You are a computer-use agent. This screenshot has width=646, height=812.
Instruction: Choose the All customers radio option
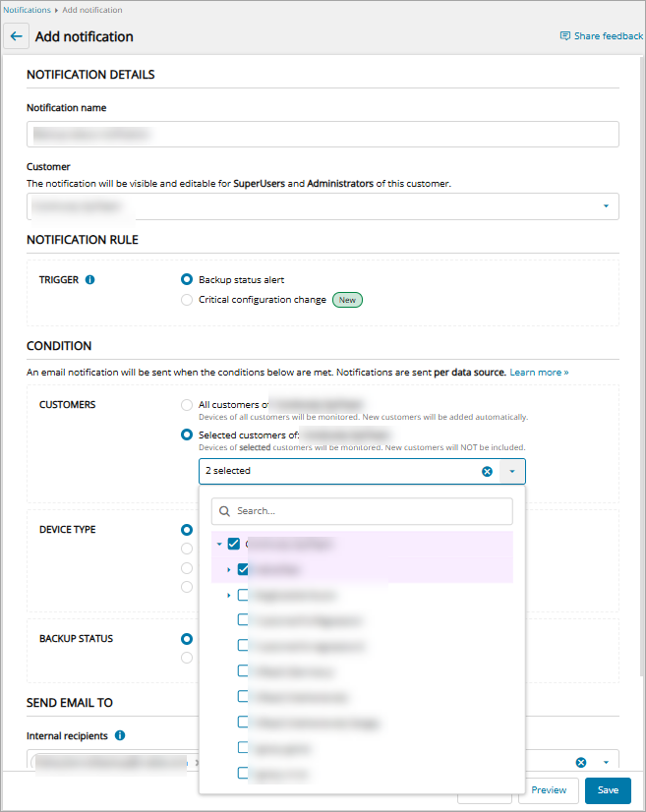pyautogui.click(x=187, y=405)
